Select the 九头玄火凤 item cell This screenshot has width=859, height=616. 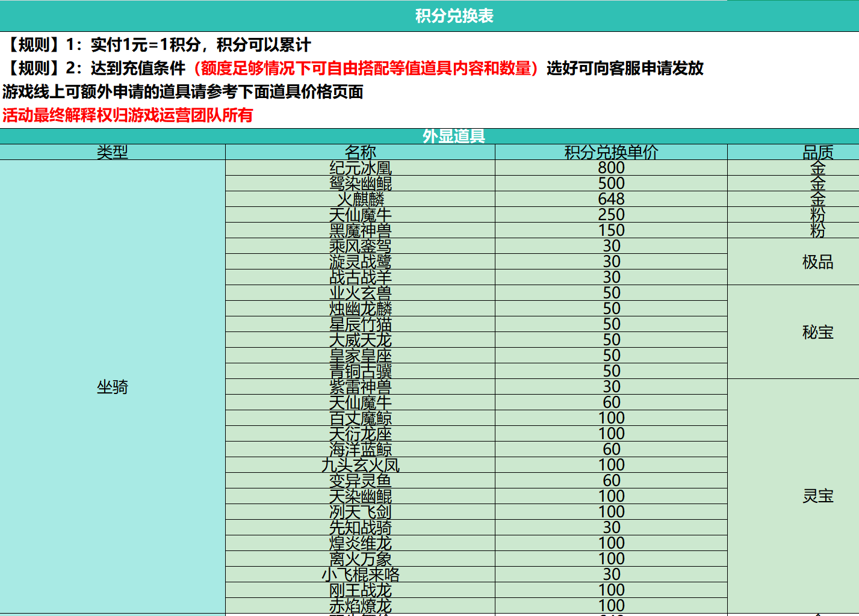point(359,464)
